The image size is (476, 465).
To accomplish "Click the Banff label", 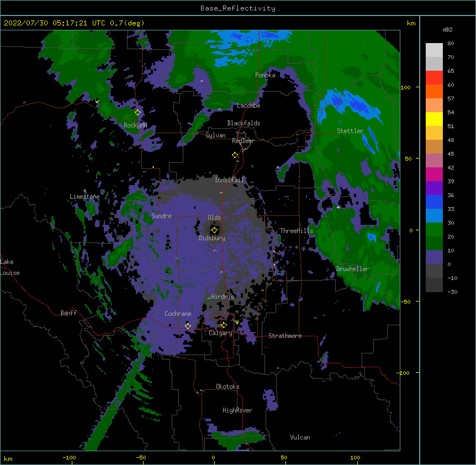I will pos(68,313).
